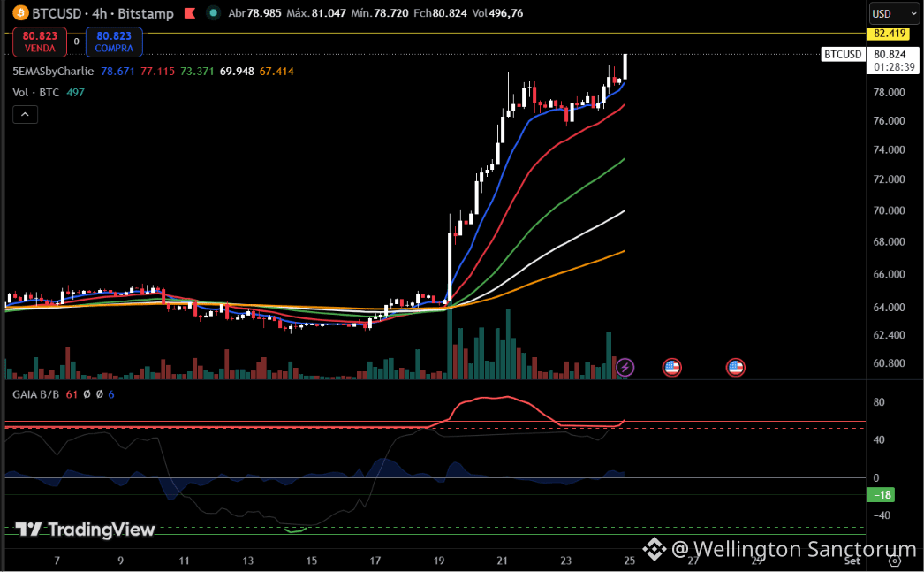924x572 pixels.
Task: Click the BTCUSD last price label tag
Action: point(843,54)
